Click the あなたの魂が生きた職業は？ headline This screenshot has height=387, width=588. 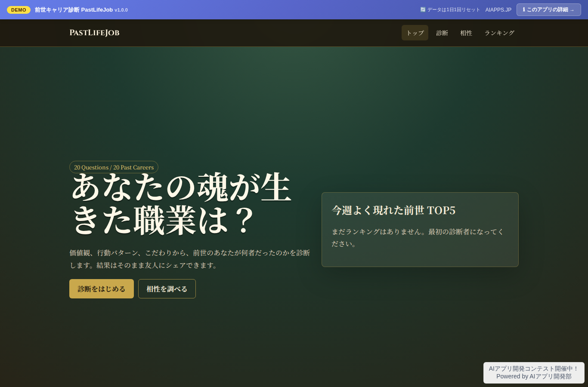coord(181,204)
